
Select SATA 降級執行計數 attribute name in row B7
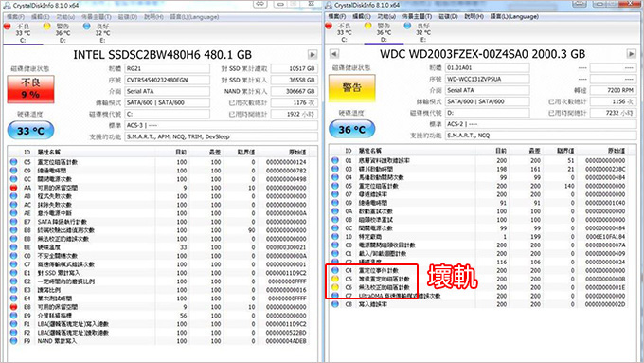tap(62, 222)
